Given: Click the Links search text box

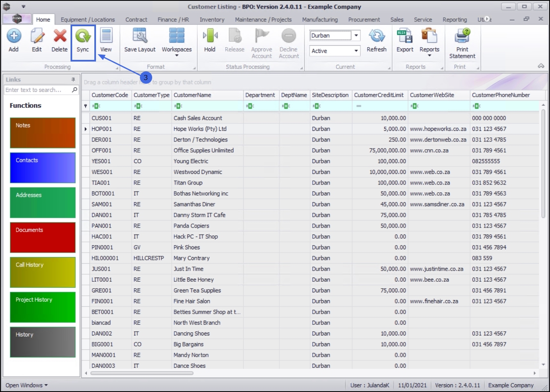Looking at the screenshot, I should (x=38, y=90).
